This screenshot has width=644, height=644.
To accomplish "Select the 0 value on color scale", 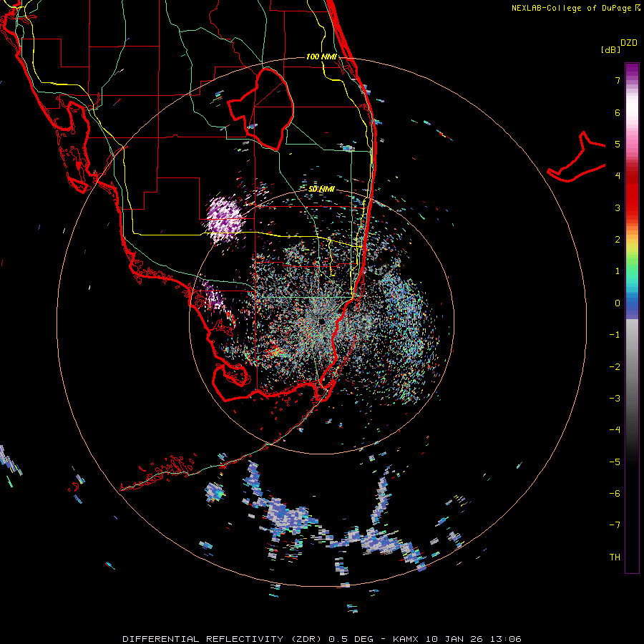I will (618, 303).
